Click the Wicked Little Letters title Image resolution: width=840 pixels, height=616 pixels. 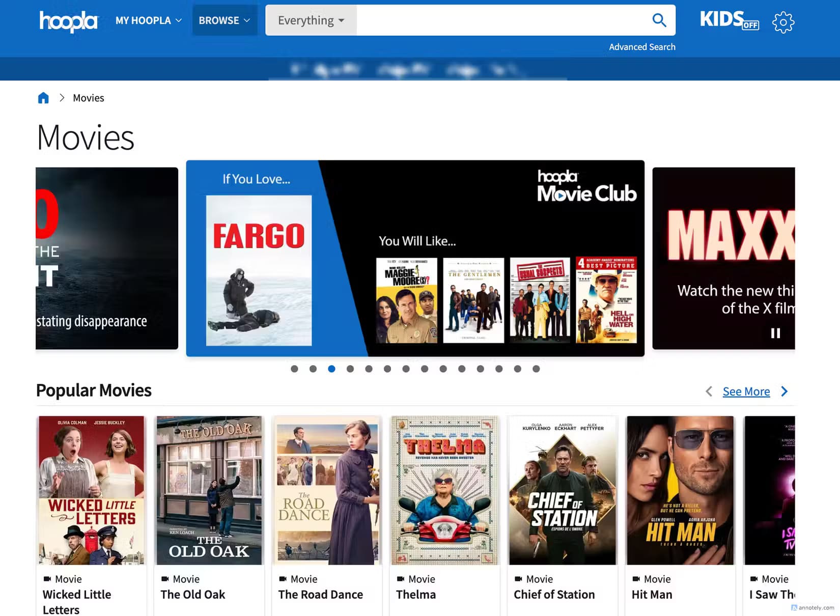click(x=77, y=602)
